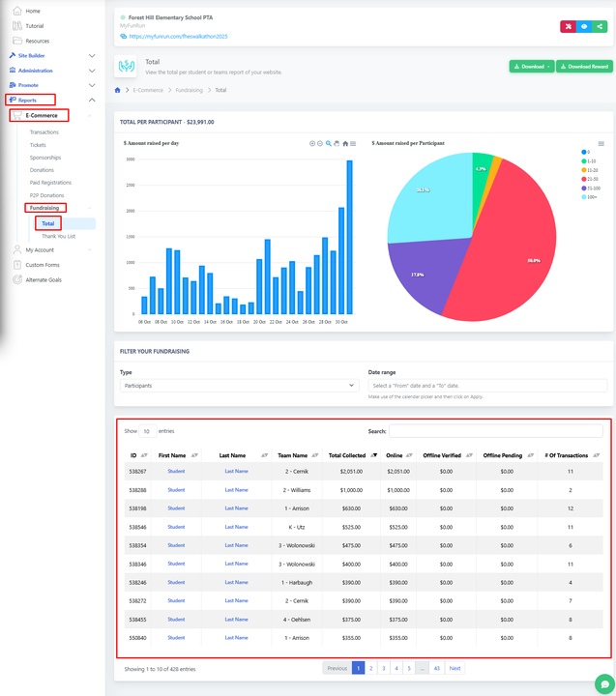The width and height of the screenshot is (616, 696).
Task: Click home icon in breadcrumb
Action: pos(118,90)
